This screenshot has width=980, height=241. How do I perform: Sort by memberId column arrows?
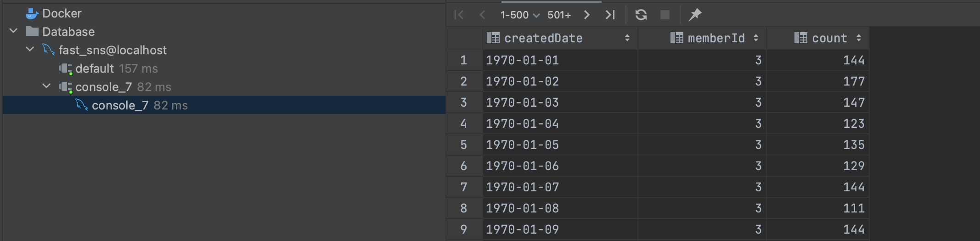click(755, 38)
